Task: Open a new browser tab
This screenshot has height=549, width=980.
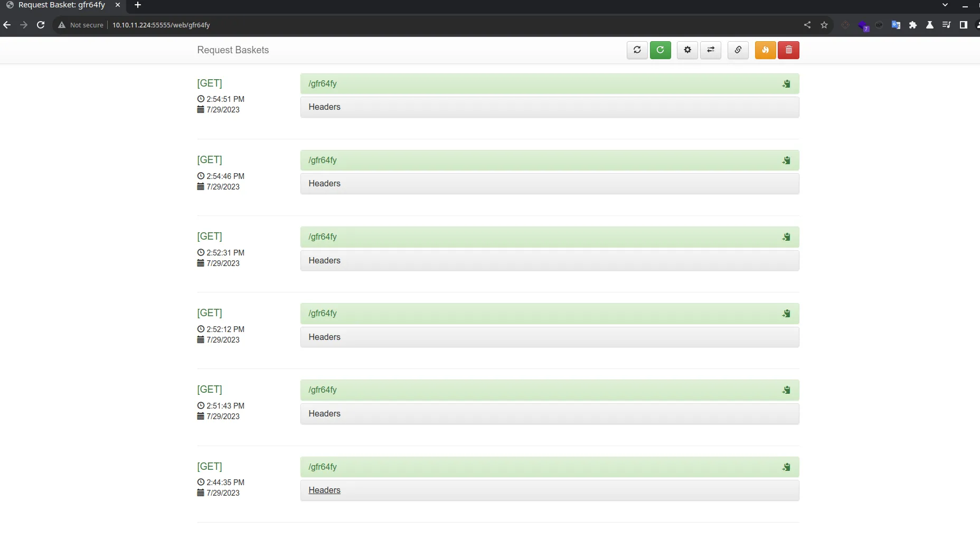Action: pos(138,5)
